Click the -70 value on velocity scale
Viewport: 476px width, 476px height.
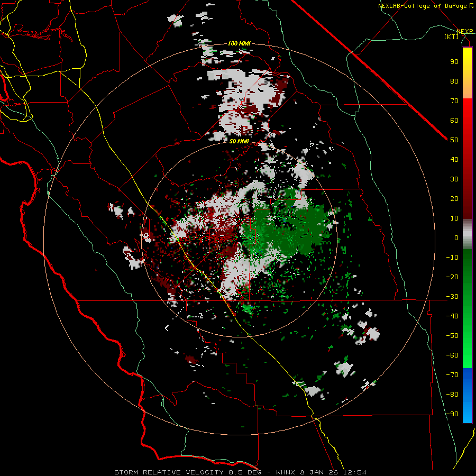452,375
